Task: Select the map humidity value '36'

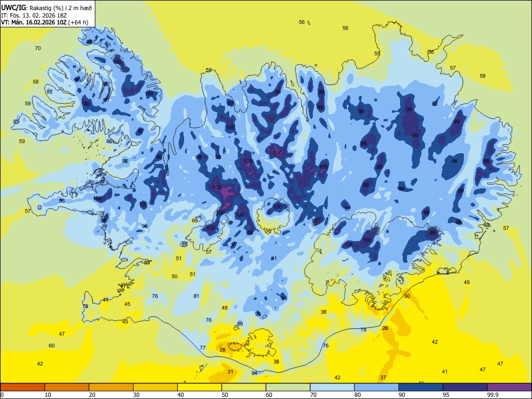Action: click(323, 312)
